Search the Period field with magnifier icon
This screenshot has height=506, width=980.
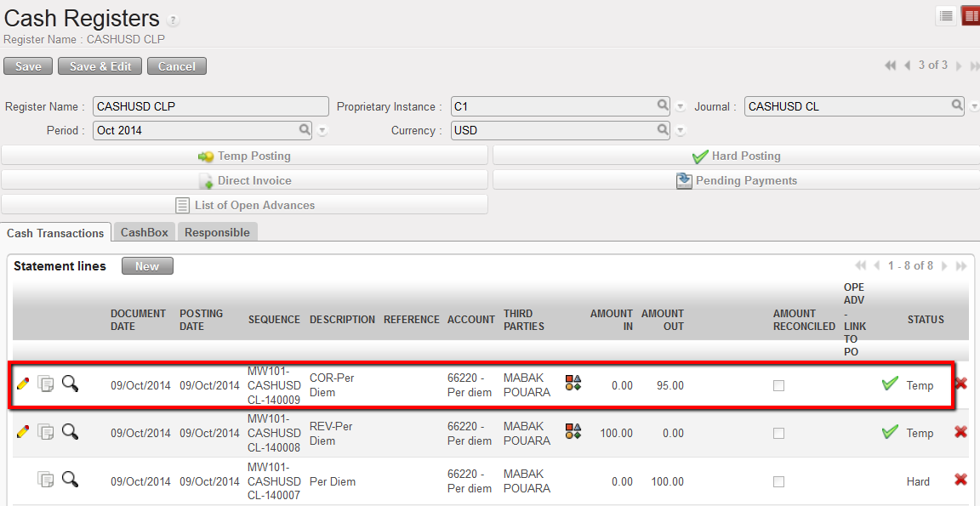(305, 130)
